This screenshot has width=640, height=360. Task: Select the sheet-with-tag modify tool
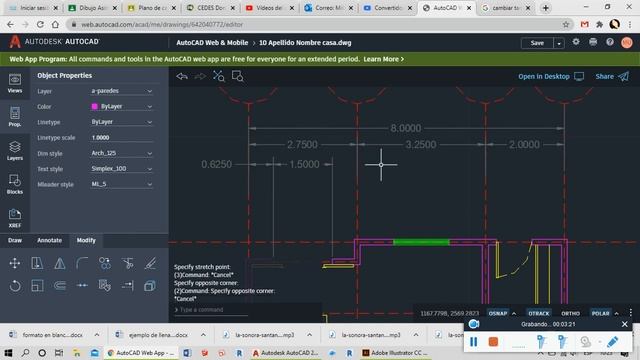[105, 286]
